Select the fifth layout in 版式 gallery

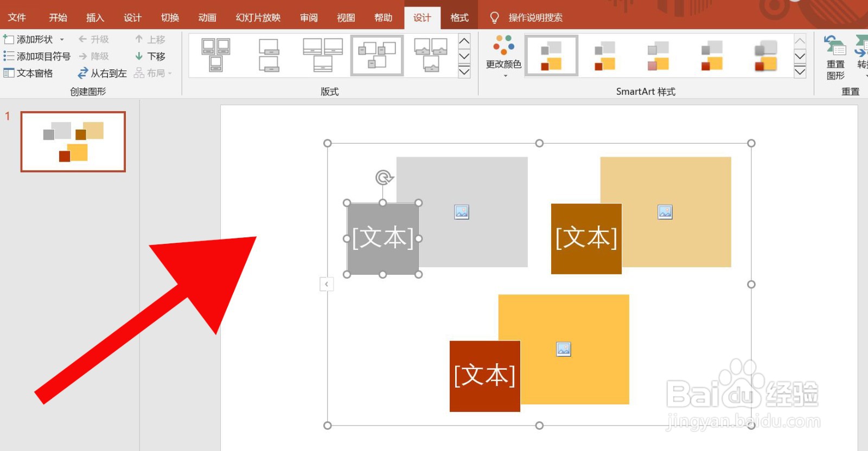pos(431,55)
